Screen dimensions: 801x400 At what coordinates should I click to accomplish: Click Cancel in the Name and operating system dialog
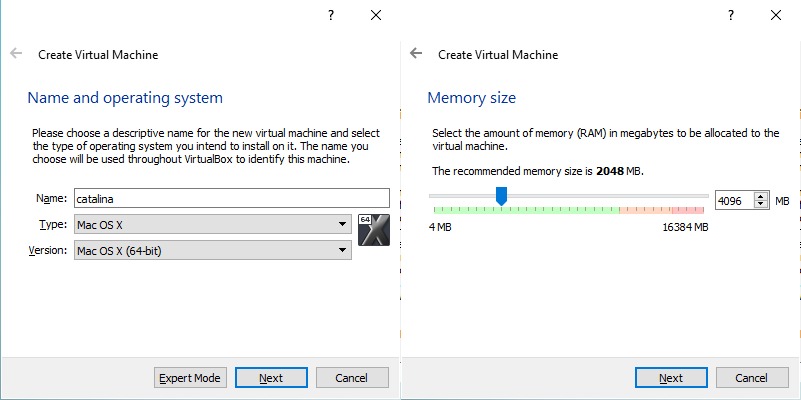tap(351, 378)
